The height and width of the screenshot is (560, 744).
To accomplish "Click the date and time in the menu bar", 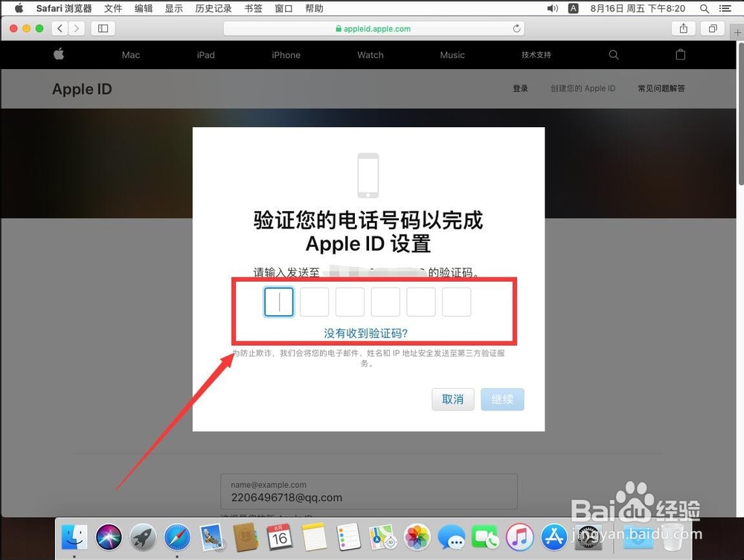I will click(x=638, y=8).
